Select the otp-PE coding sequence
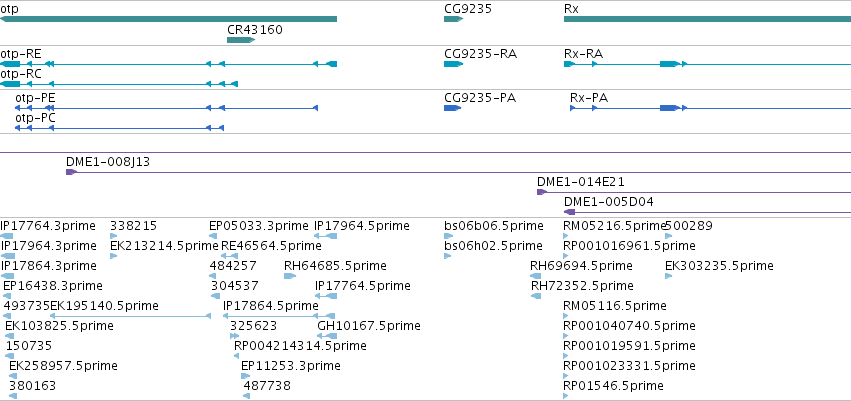This screenshot has height=401, width=851. point(166,108)
